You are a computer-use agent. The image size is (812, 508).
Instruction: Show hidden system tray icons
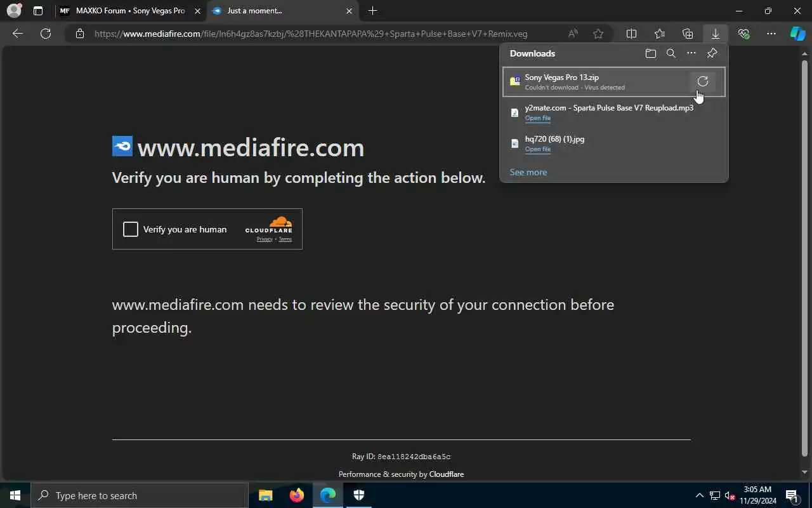coord(700,495)
